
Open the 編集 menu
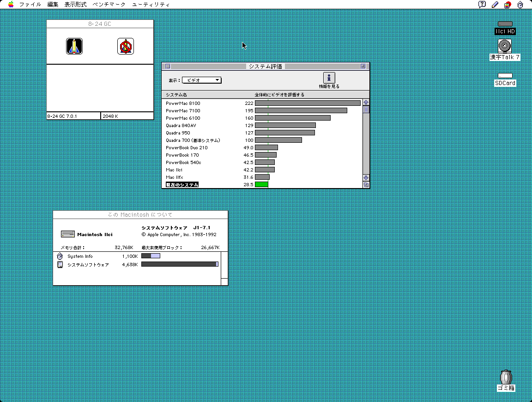[53, 5]
